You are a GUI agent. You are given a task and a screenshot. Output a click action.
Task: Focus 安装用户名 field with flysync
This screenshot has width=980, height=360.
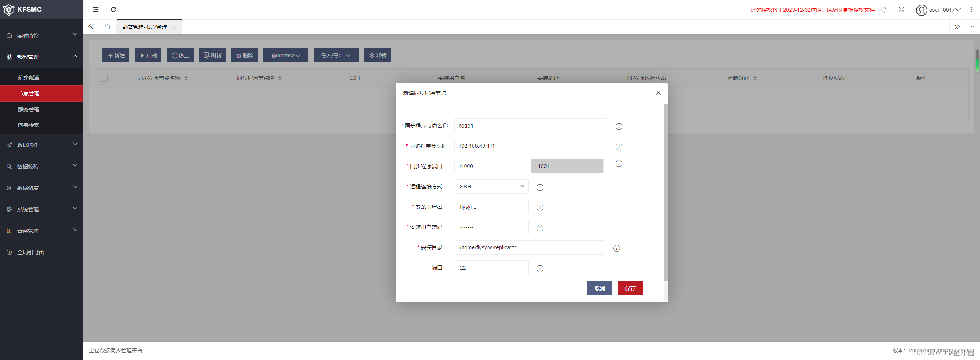coord(492,207)
